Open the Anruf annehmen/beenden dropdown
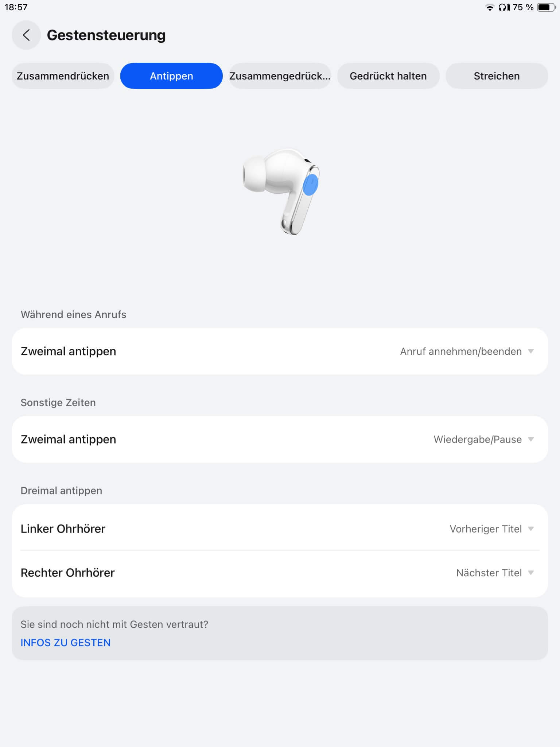This screenshot has width=560, height=747. (467, 351)
